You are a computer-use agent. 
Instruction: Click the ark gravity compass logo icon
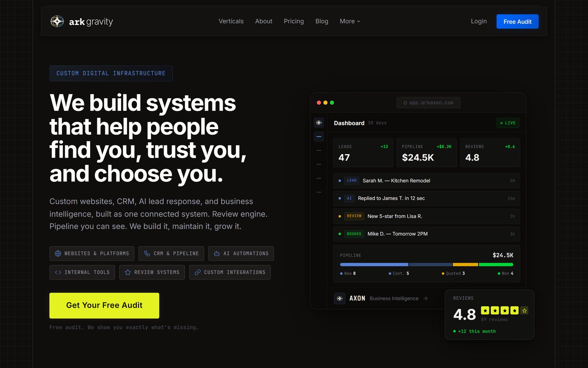click(57, 21)
